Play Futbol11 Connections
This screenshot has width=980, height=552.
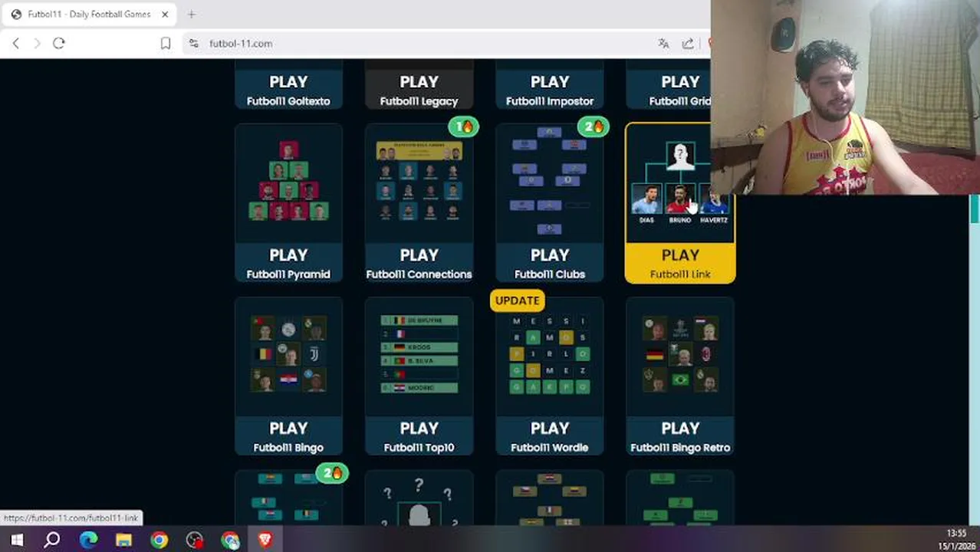[x=419, y=262]
